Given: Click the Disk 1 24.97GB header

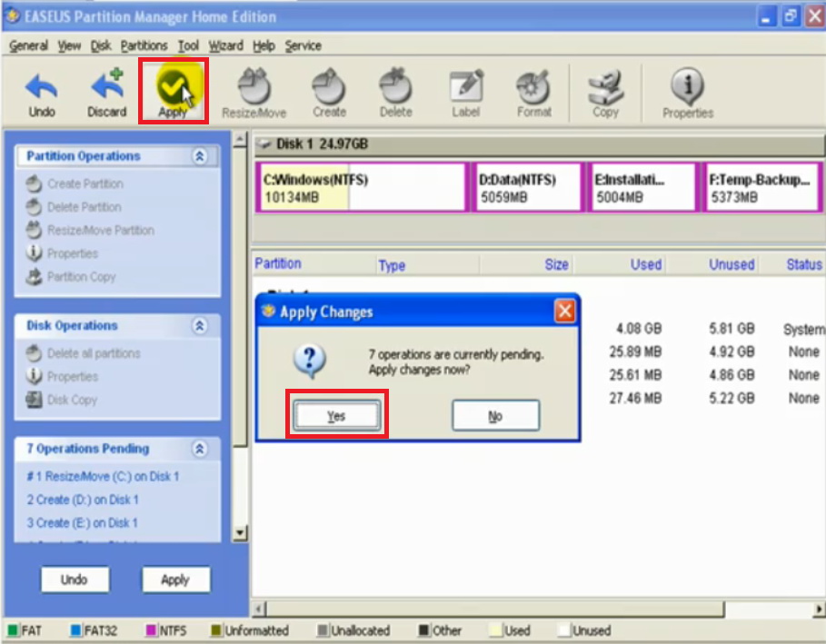Looking at the screenshot, I should click(x=538, y=144).
